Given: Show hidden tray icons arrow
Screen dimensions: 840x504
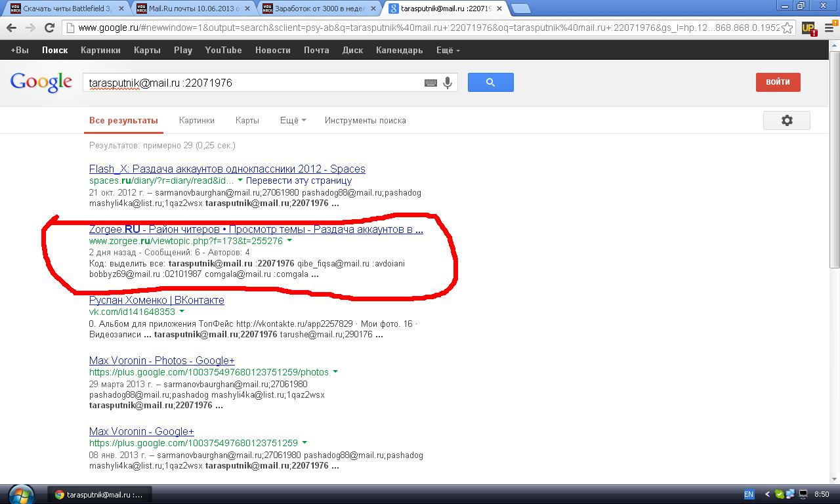Looking at the screenshot, I should tap(767, 494).
